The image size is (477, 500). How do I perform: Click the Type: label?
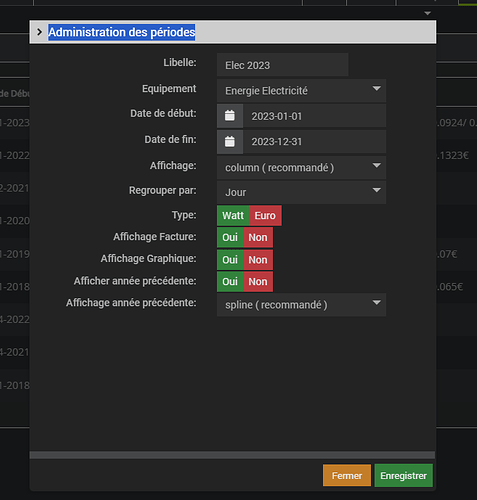pos(184,215)
